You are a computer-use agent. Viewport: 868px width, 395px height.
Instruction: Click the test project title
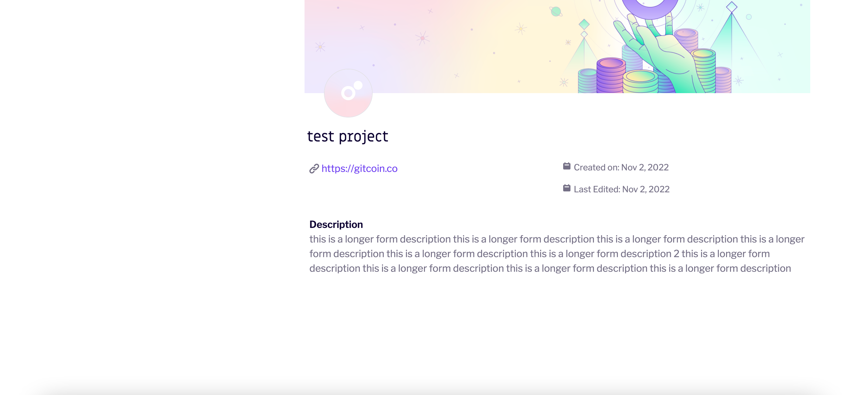pyautogui.click(x=348, y=136)
